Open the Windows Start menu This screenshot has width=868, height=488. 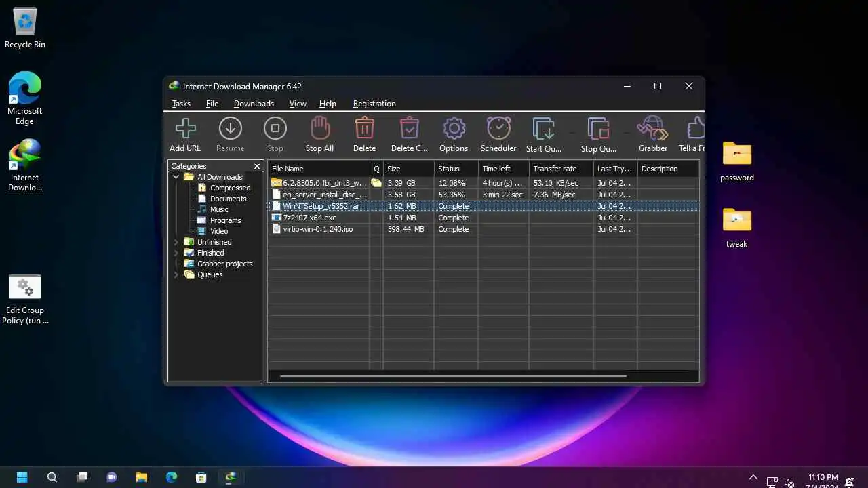coord(22,477)
